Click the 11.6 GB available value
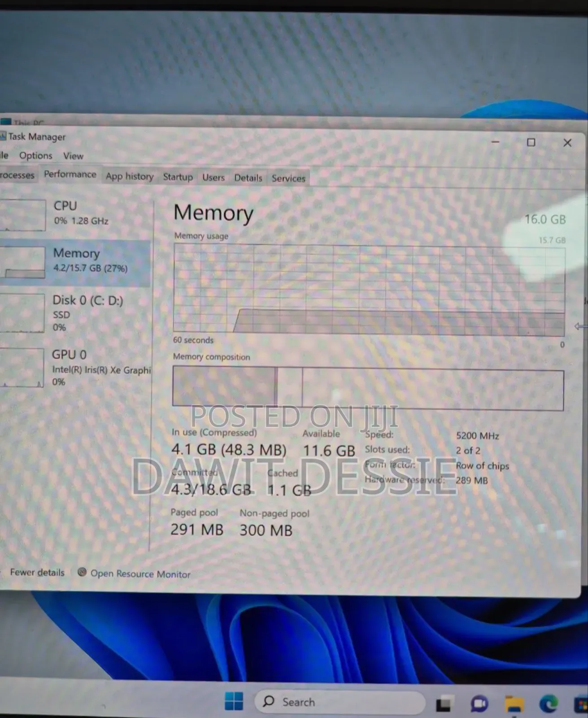Screen dimensions: 588x718 pos(329,451)
